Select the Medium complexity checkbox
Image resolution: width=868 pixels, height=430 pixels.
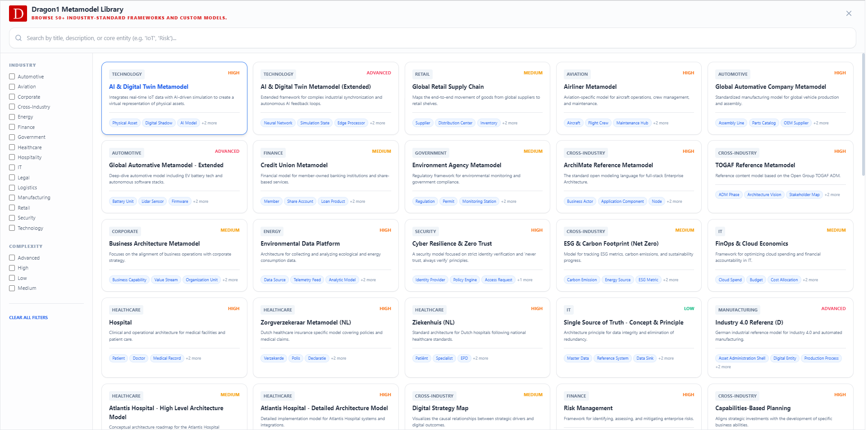(x=12, y=288)
